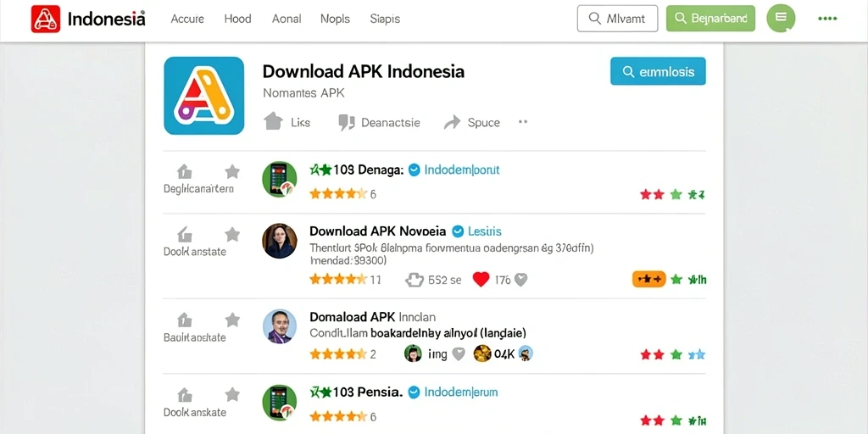Click the Baulrt anskate label
The height and width of the screenshot is (434, 868).
[195, 337]
